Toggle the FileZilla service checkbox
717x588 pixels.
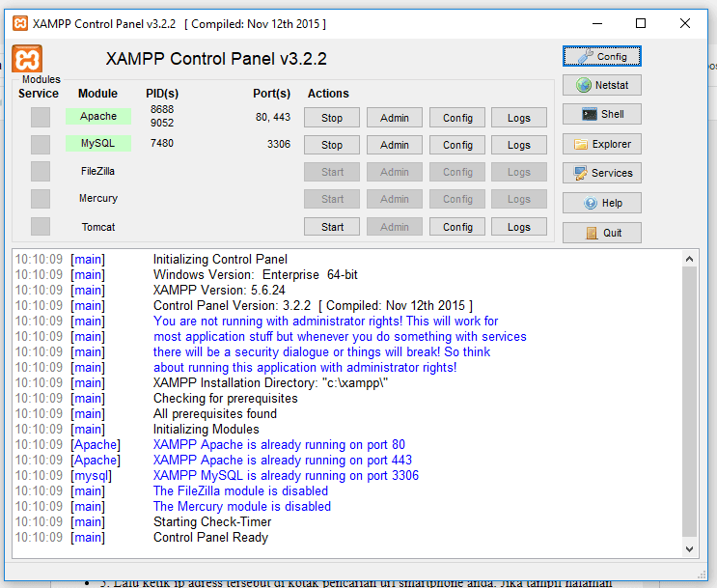pyautogui.click(x=41, y=172)
